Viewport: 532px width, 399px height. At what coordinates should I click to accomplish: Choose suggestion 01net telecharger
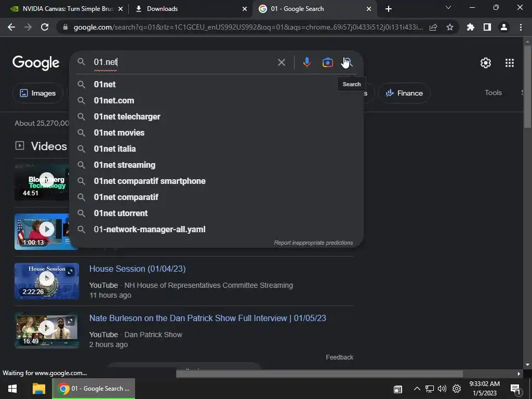pyautogui.click(x=216, y=116)
